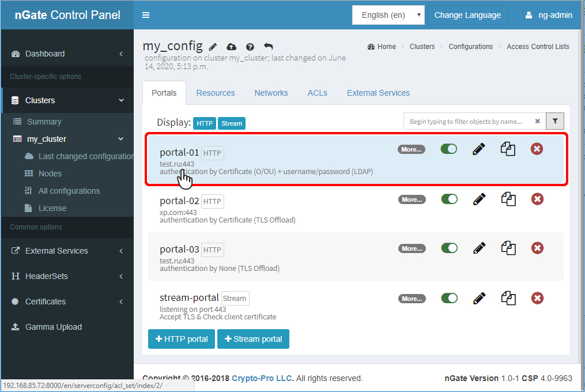The height and width of the screenshot is (392, 585).
Task: Click the + HTTP portal button
Action: [182, 339]
